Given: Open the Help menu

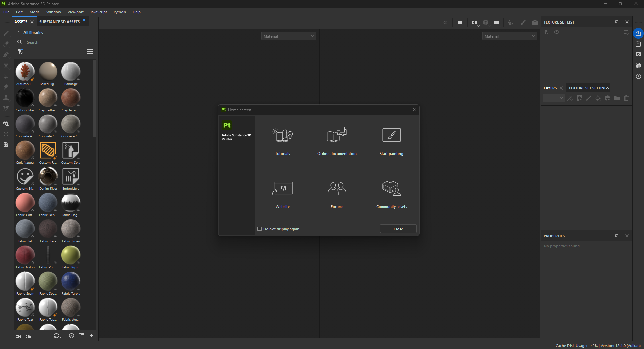Looking at the screenshot, I should (137, 12).
